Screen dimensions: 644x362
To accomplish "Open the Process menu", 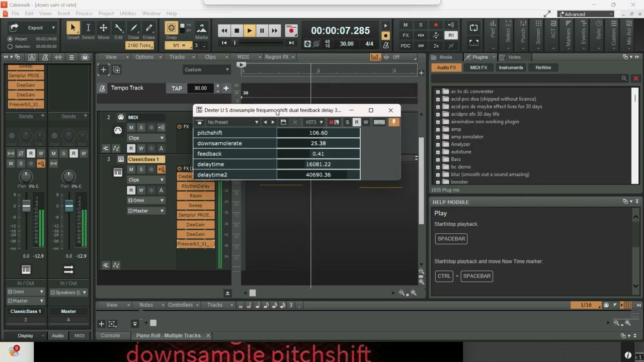I will pos(84,14).
